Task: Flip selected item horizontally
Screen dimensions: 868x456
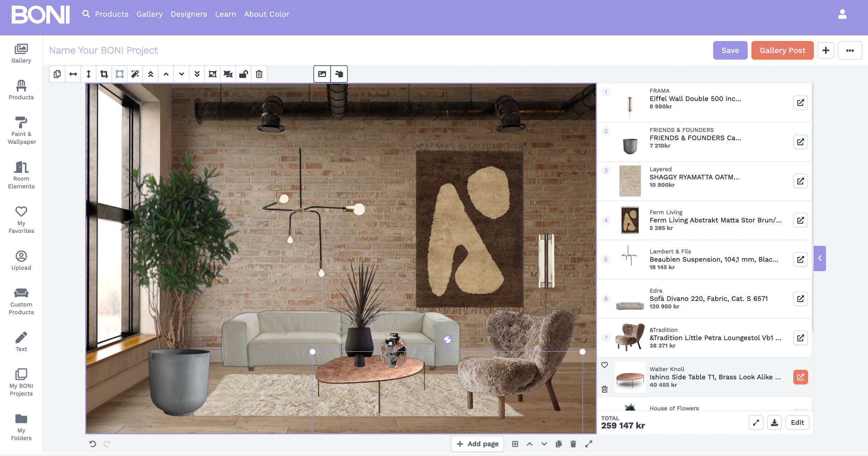Action: click(73, 74)
